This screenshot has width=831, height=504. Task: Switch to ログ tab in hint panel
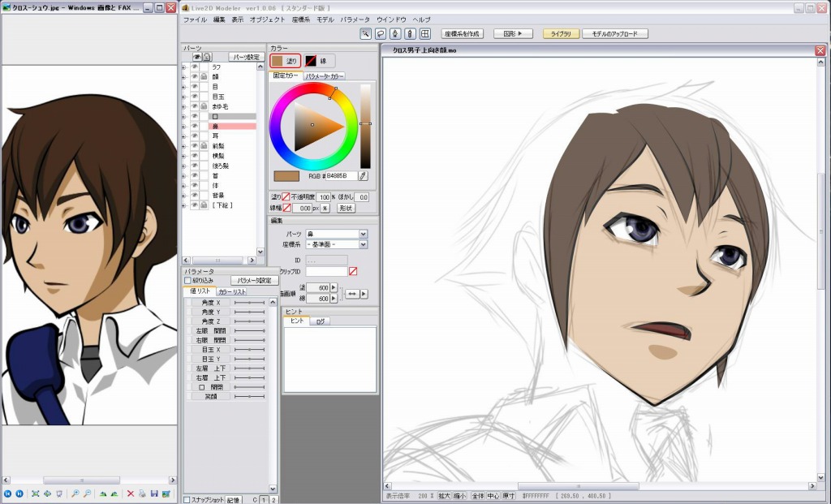tap(320, 321)
